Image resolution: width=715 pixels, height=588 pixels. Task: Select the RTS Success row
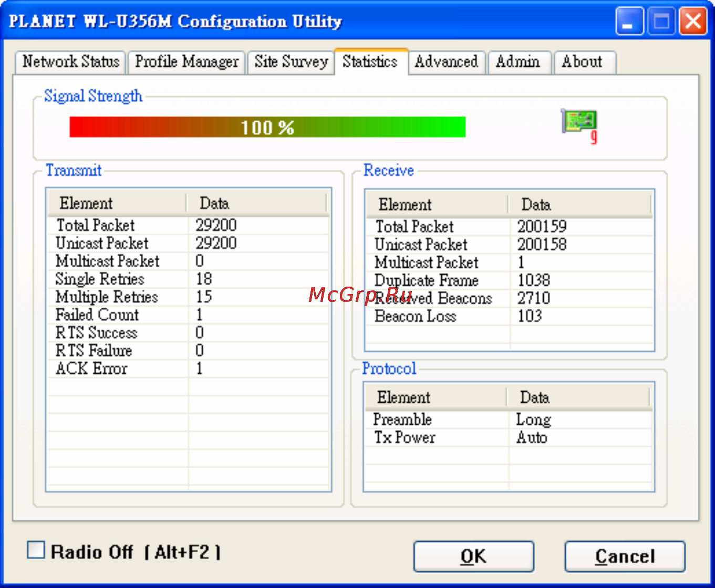point(188,332)
